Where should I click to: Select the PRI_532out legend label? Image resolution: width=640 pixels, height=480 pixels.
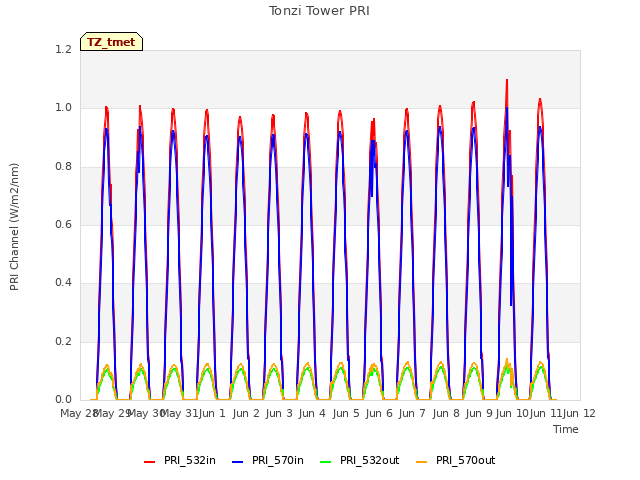pyautogui.click(x=369, y=460)
